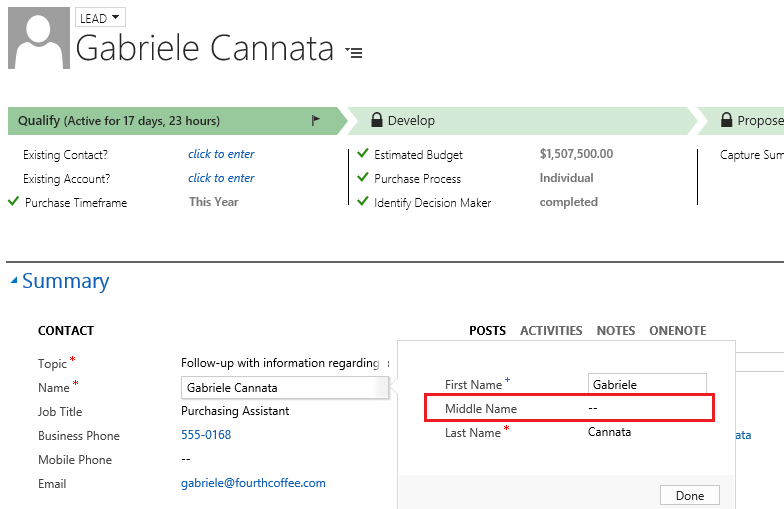Click Job Title value Purchasing Assistant
Viewport: 784px width, 509px height.
235,411
